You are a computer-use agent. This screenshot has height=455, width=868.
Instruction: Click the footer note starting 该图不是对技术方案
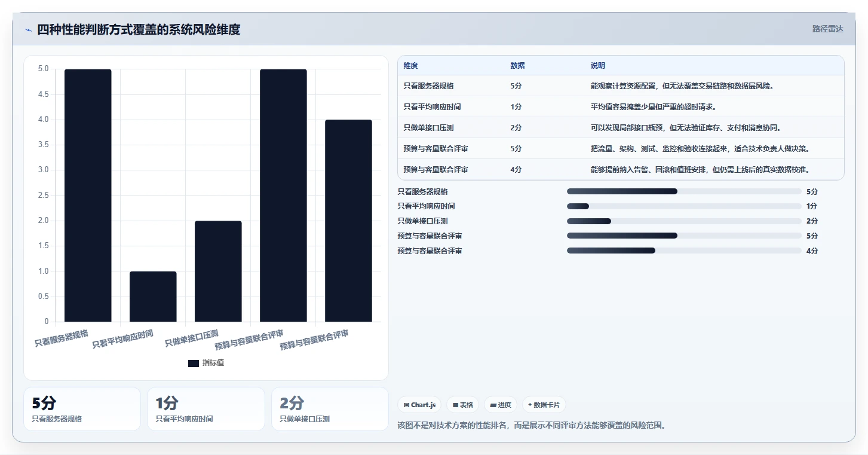[532, 426]
